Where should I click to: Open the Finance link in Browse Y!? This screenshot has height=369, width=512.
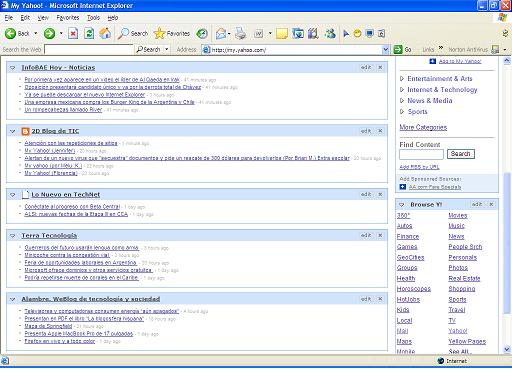(408, 236)
